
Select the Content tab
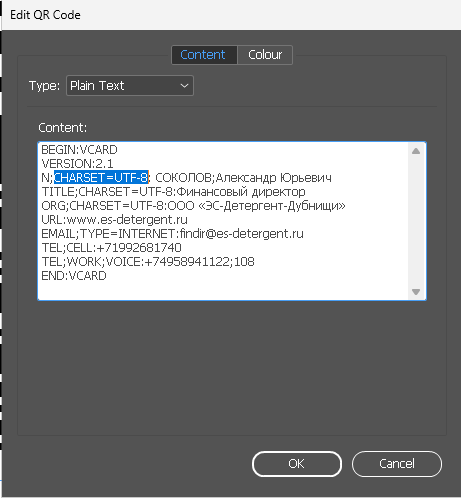coord(203,55)
